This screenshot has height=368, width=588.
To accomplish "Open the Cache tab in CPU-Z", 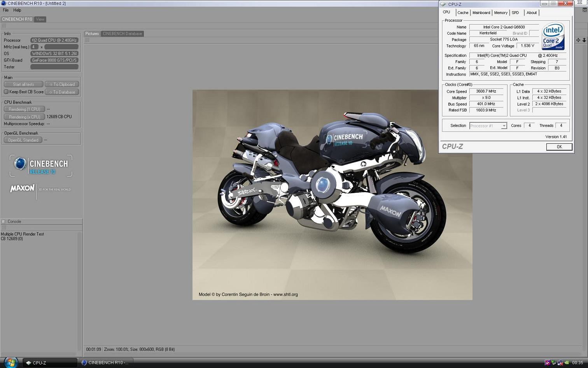I will pyautogui.click(x=463, y=12).
